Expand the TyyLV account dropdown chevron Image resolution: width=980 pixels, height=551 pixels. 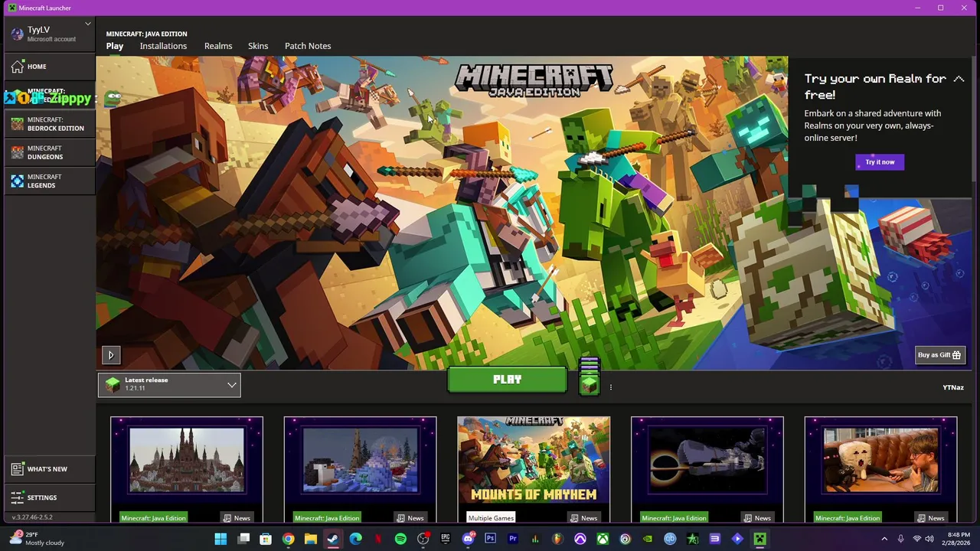click(x=88, y=24)
